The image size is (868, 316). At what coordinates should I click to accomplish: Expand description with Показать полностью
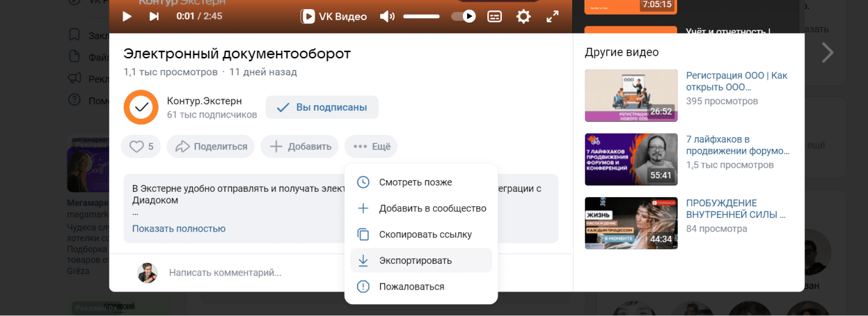coord(179,228)
